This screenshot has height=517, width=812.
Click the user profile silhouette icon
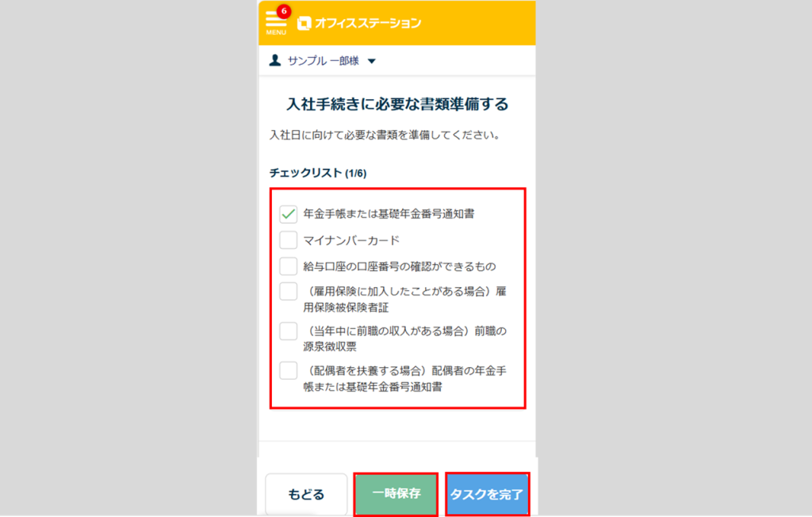point(275,60)
